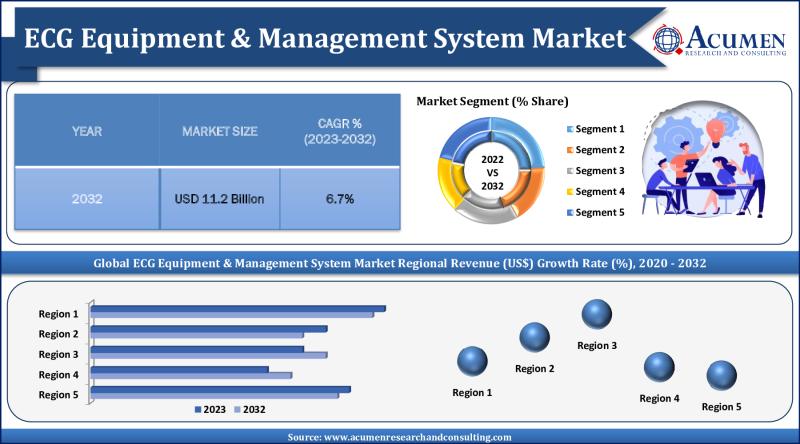This screenshot has height=444, width=800.
Task: Click the Region 2 blue sphere
Action: [535, 338]
